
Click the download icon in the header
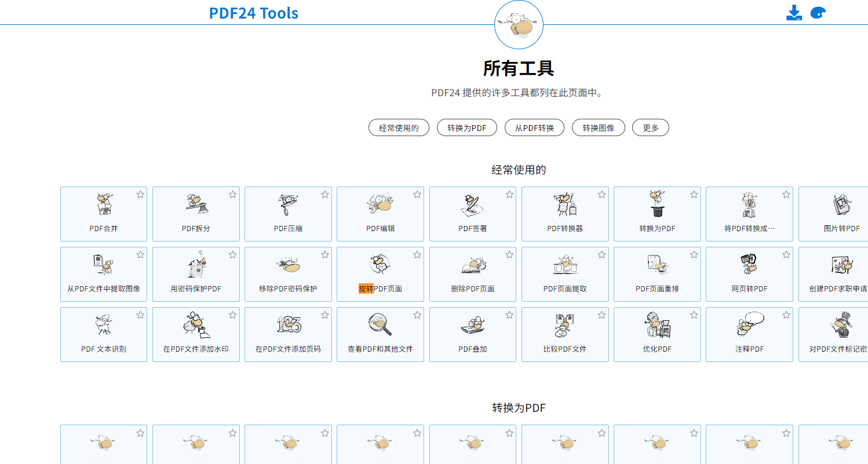pyautogui.click(x=794, y=13)
